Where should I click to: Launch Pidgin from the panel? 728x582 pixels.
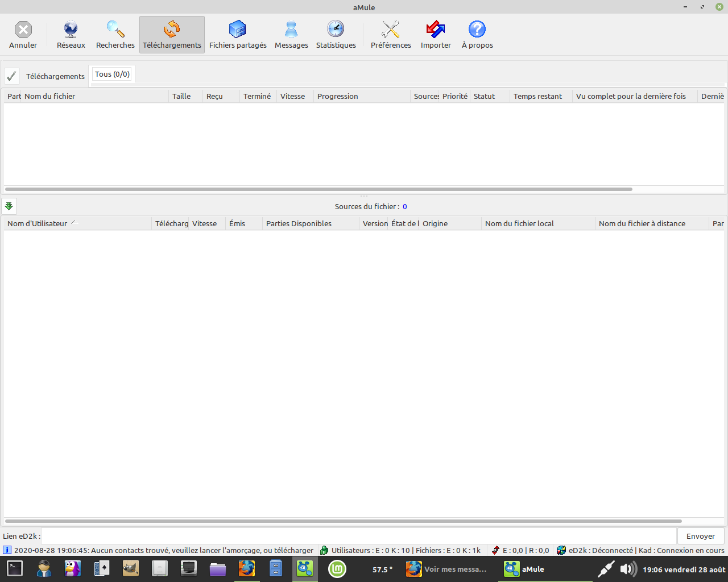[73, 568]
